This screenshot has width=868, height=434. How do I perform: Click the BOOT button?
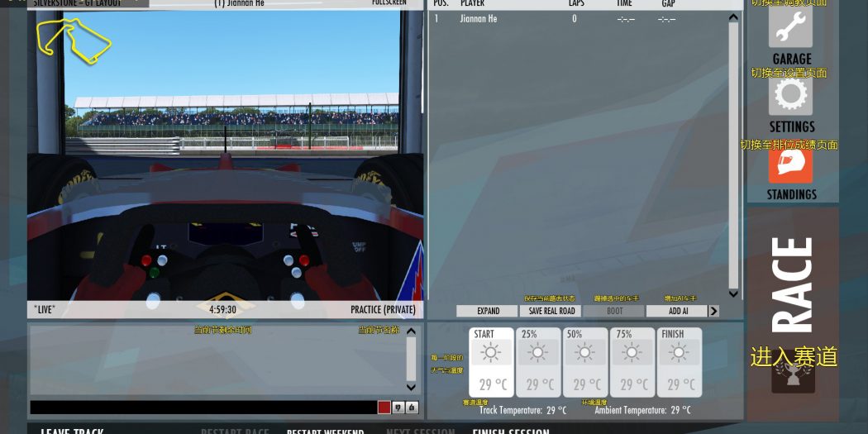(x=614, y=311)
